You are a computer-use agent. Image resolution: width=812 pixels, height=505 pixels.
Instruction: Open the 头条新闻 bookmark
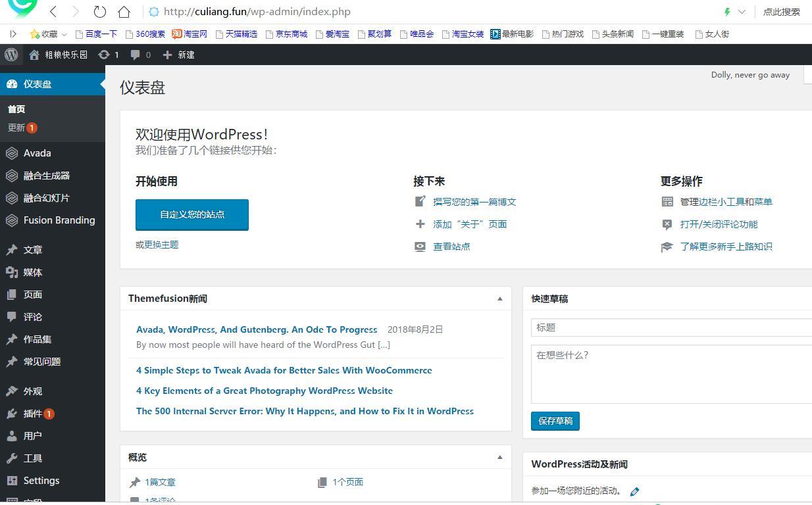tap(613, 34)
